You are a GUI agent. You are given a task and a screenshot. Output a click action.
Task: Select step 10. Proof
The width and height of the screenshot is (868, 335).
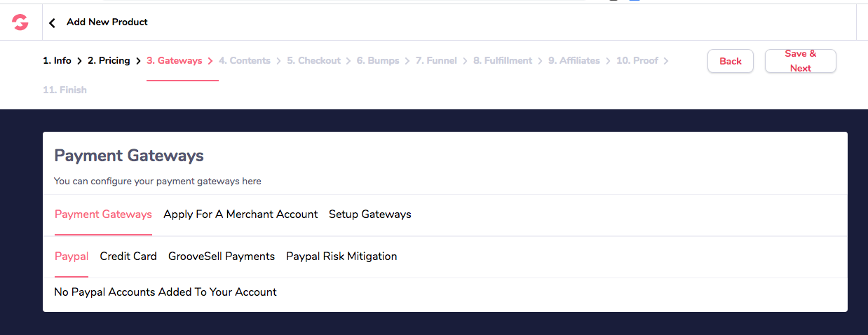(637, 61)
